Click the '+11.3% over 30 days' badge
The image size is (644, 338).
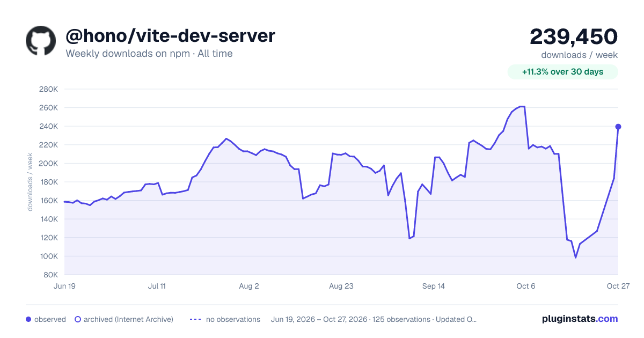[563, 72]
